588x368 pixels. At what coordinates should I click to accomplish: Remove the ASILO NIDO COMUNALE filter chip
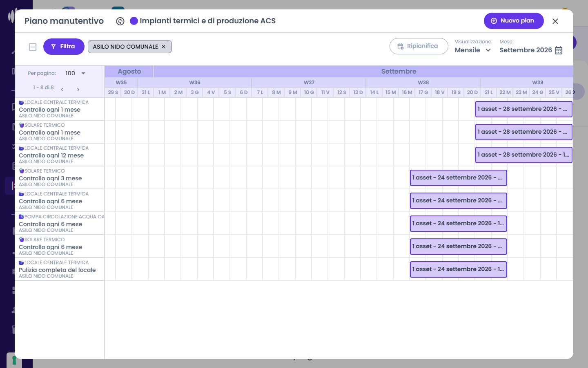[163, 47]
